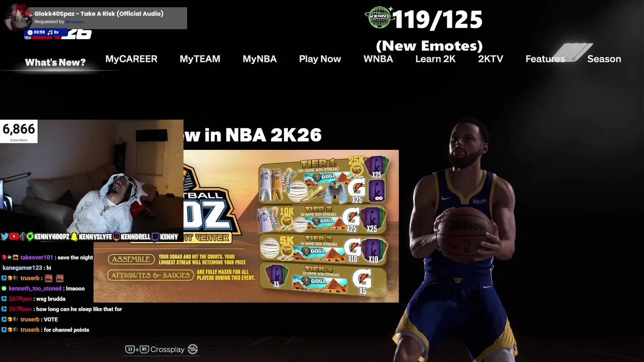Click the crown badge next to takeover101
The height and width of the screenshot is (362, 644).
(16, 257)
